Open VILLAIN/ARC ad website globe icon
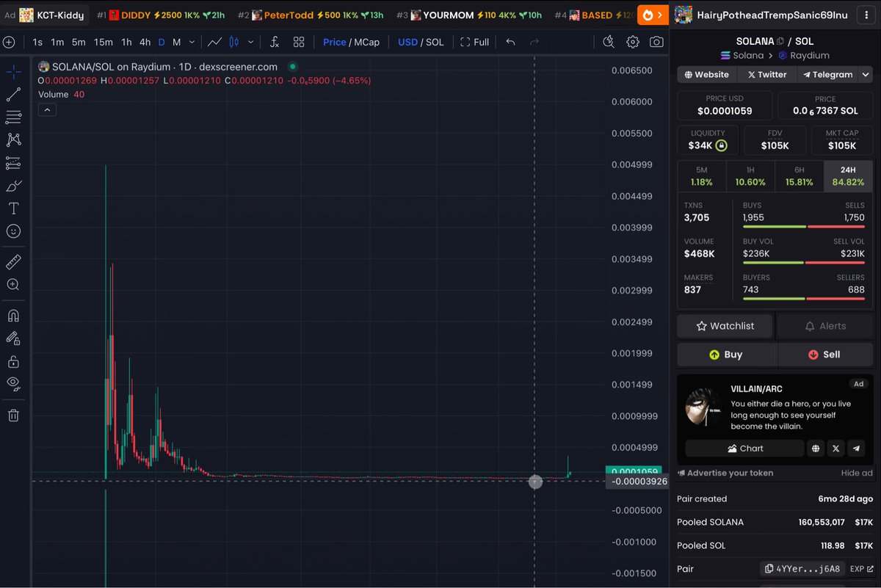 click(816, 449)
